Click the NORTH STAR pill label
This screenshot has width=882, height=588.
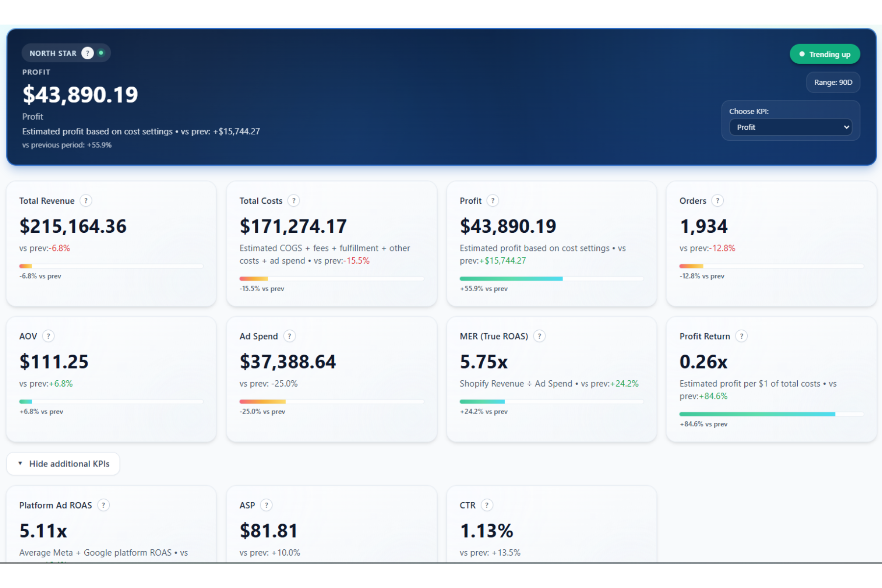click(53, 53)
